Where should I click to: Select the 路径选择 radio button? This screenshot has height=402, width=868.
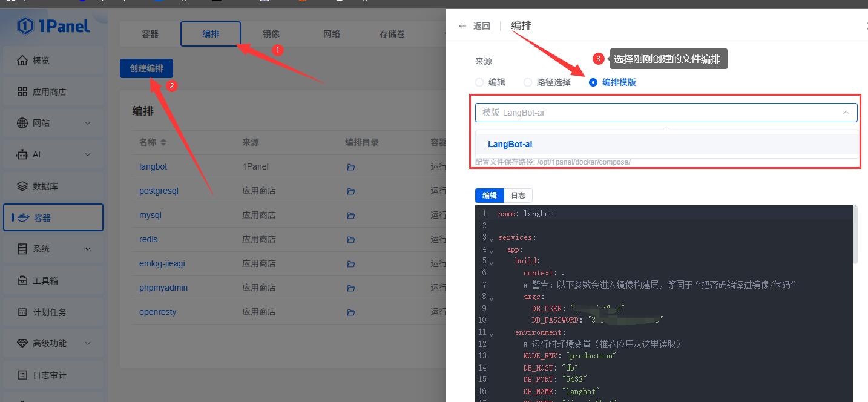tap(528, 82)
